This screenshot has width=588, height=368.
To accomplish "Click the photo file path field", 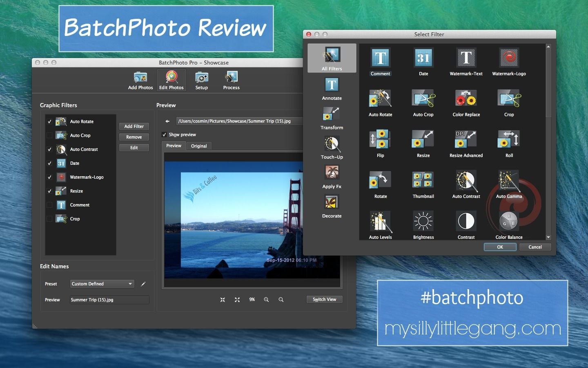I will (239, 121).
